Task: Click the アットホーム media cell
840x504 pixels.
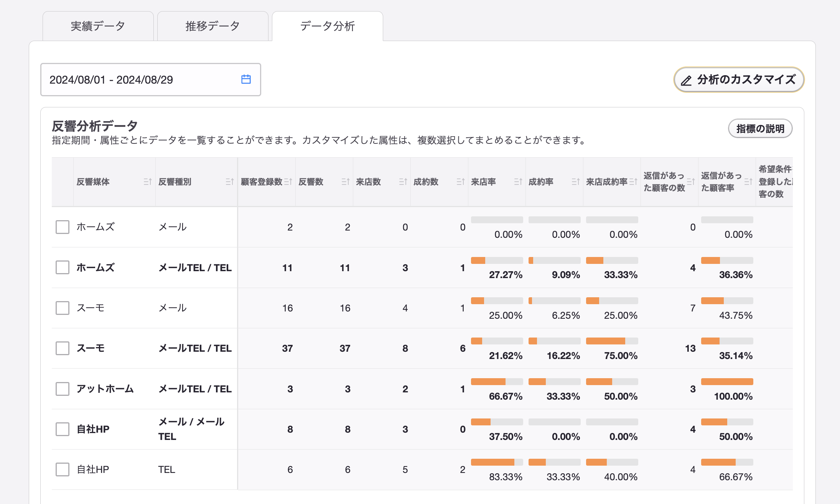Action: click(105, 389)
